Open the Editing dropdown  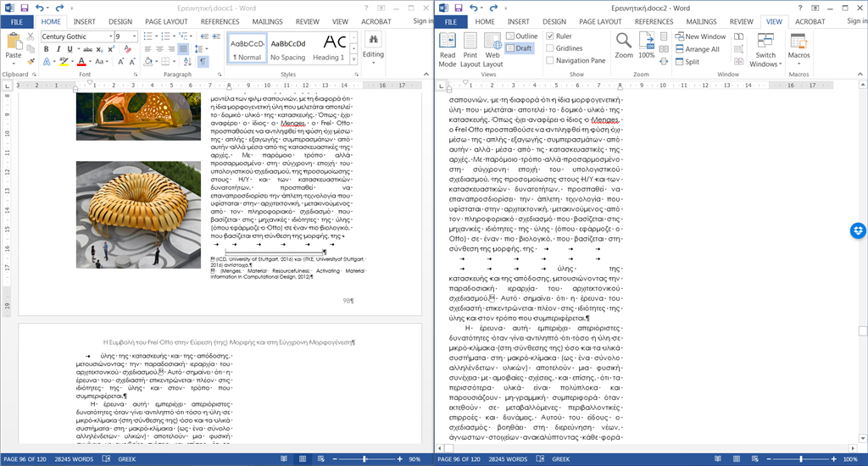[x=373, y=48]
